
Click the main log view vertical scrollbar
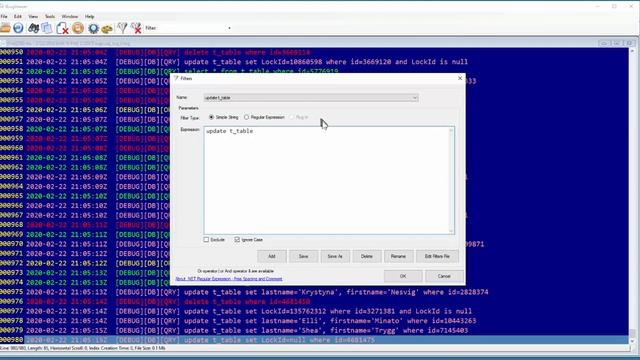[633, 196]
